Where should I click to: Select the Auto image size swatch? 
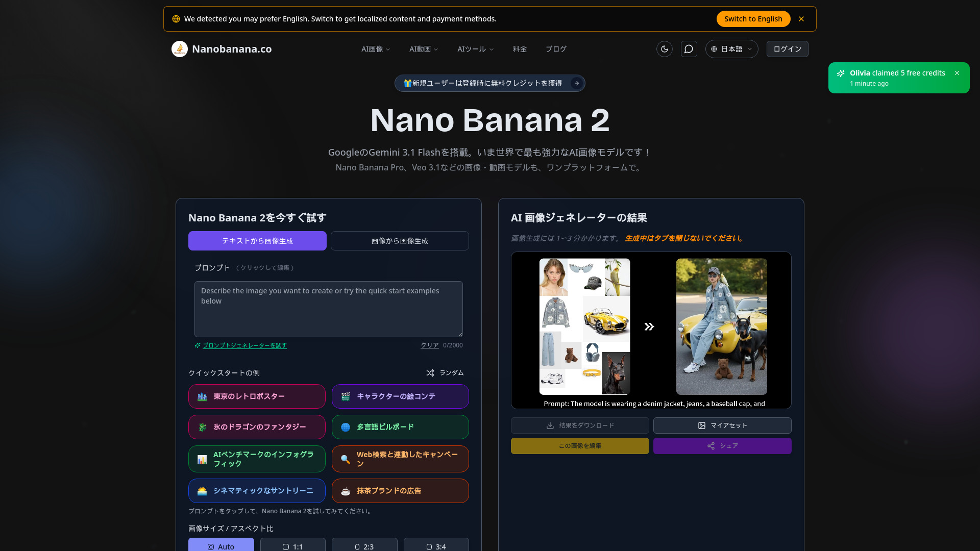(x=221, y=546)
